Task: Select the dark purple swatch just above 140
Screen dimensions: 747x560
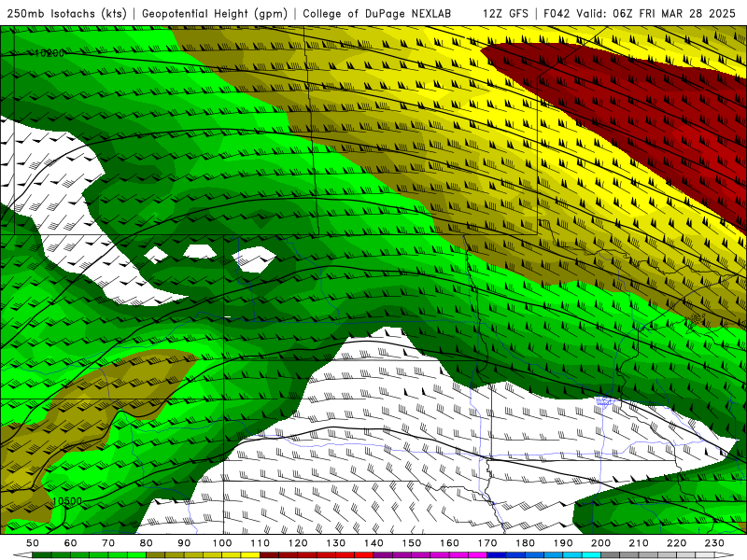Action: pyautogui.click(x=383, y=555)
